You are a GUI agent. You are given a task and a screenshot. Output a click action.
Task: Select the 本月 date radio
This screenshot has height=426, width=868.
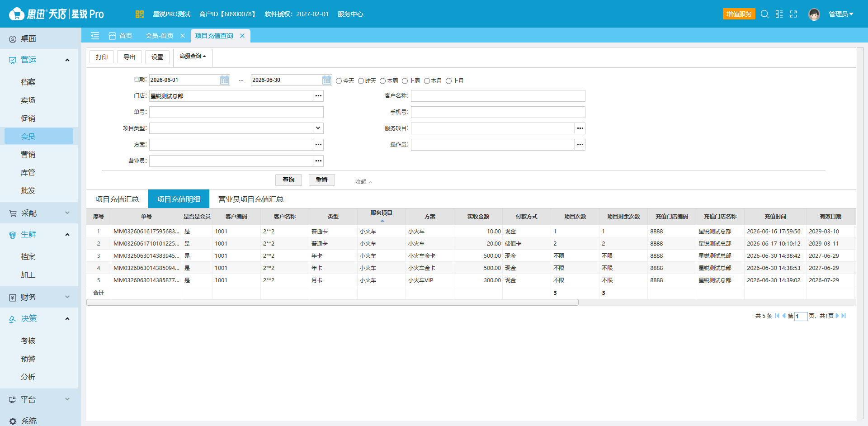click(x=427, y=81)
